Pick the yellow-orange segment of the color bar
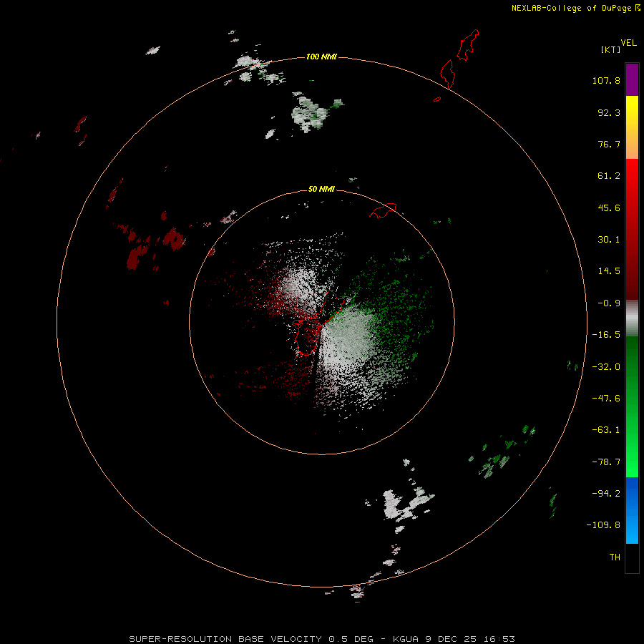The height and width of the screenshot is (644, 644). point(632,127)
